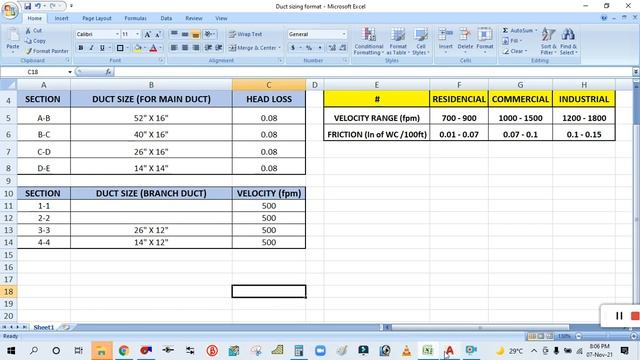The image size is (640, 360).
Task: Toggle middle vertical alignment
Action: click(x=185, y=34)
